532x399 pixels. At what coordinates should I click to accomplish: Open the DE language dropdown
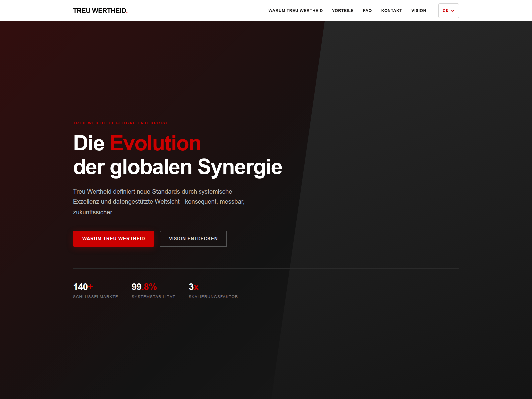pyautogui.click(x=448, y=11)
